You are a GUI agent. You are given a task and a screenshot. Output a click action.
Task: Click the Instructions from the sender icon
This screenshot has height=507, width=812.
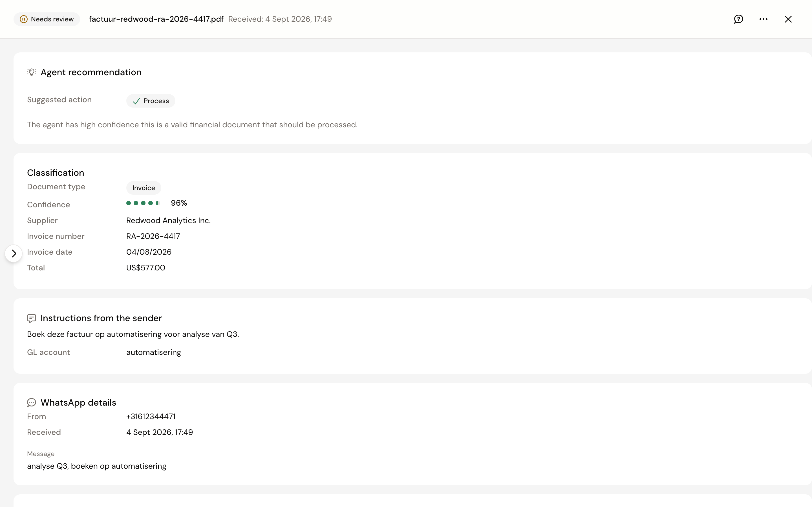[32, 318]
